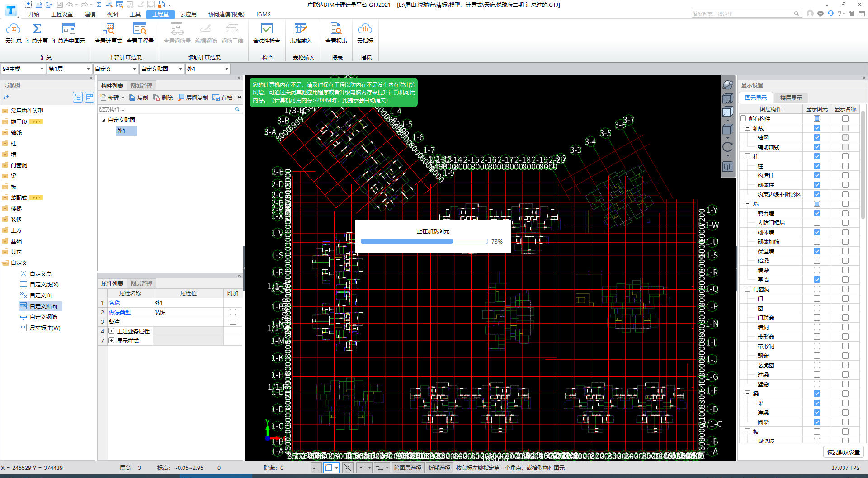Run 合法性检查 validity check
The image size is (868, 478).
[267, 33]
